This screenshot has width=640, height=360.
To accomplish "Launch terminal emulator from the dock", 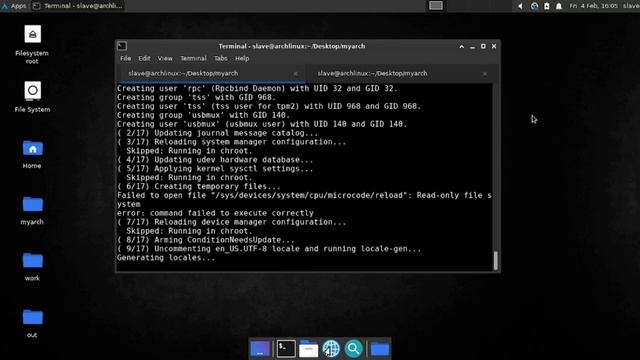I will point(286,349).
